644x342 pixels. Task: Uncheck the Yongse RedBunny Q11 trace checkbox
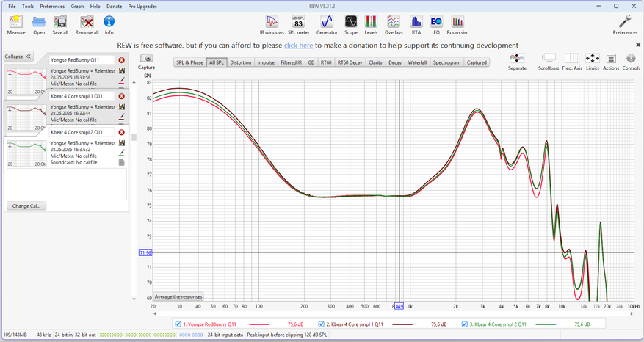178,324
